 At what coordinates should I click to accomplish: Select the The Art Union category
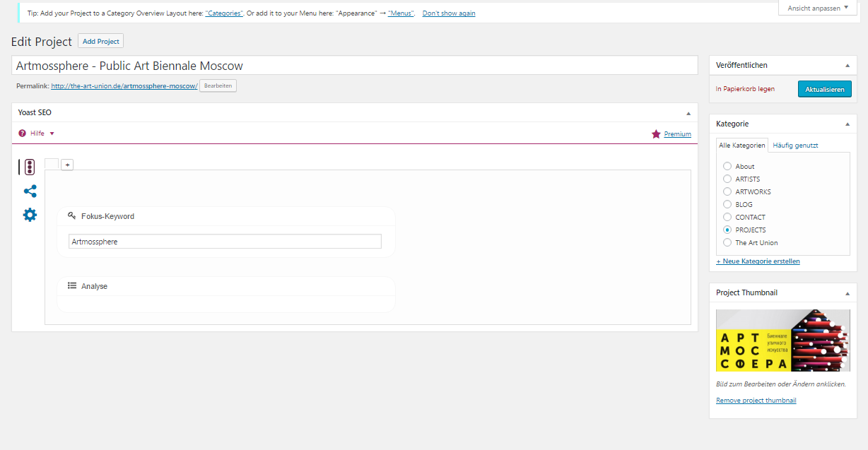(x=727, y=243)
